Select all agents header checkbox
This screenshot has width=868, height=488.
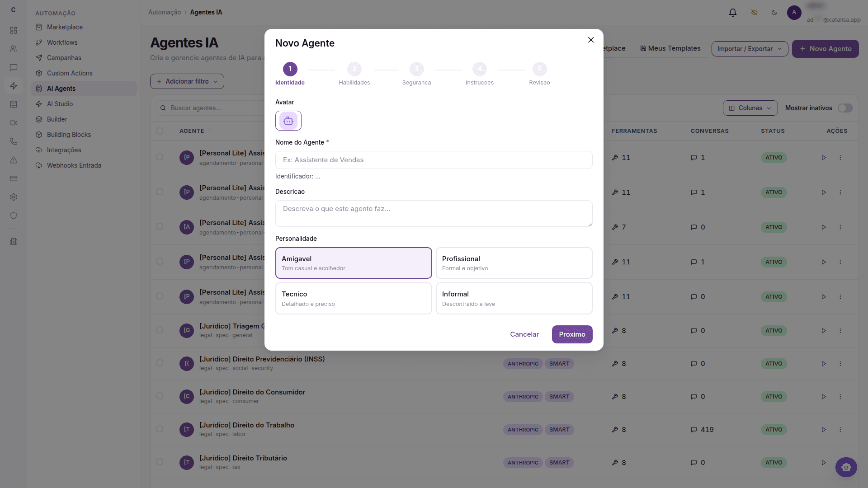coord(160,131)
